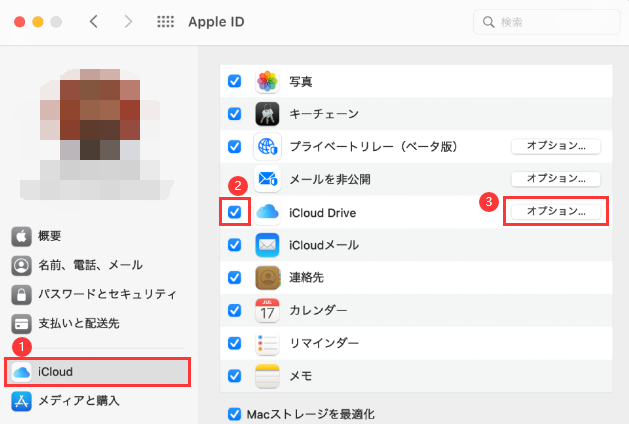Click the Apple ID window title
The height and width of the screenshot is (424, 629).
[x=216, y=22]
